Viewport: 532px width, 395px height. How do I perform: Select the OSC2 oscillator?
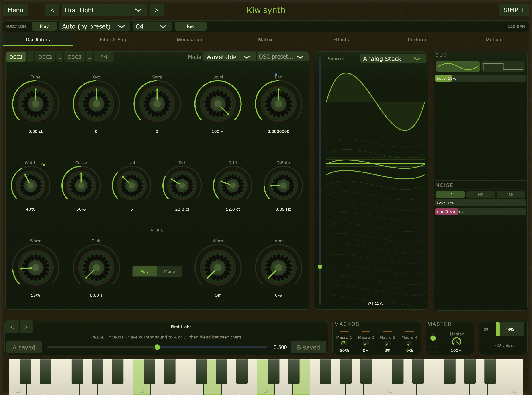pyautogui.click(x=45, y=57)
